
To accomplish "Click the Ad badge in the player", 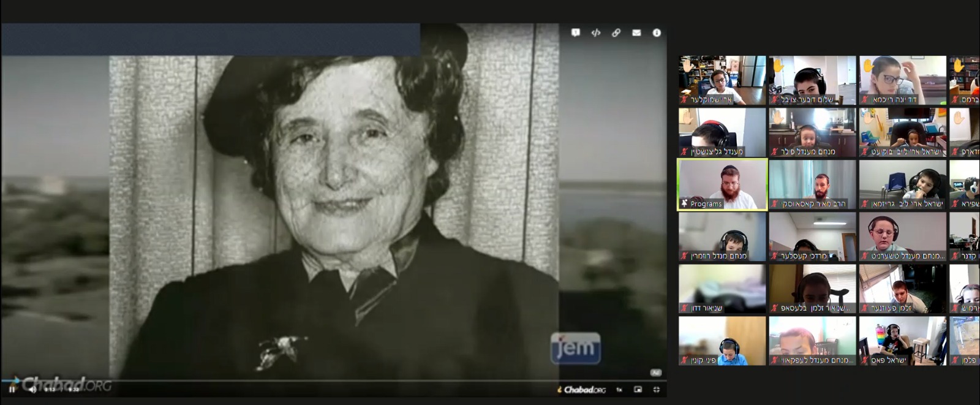I will tap(656, 373).
